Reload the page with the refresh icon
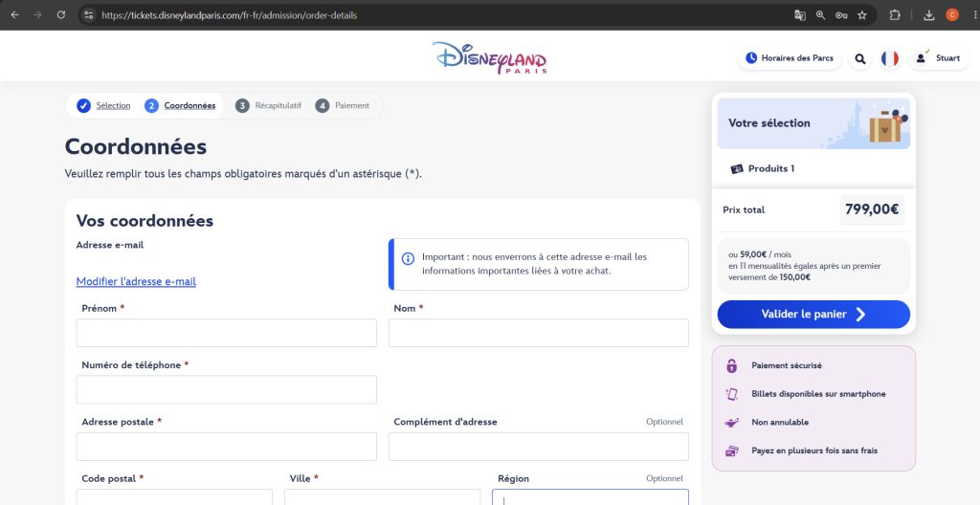 [60, 15]
